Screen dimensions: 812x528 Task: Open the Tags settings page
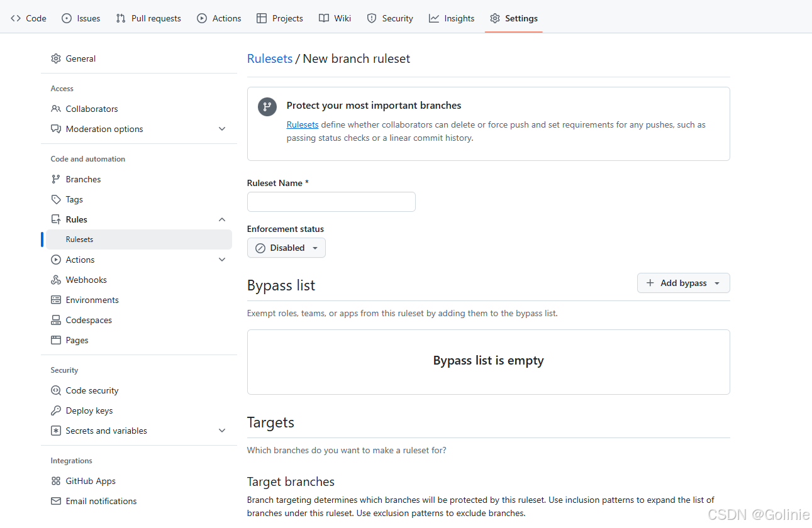(139, 199)
